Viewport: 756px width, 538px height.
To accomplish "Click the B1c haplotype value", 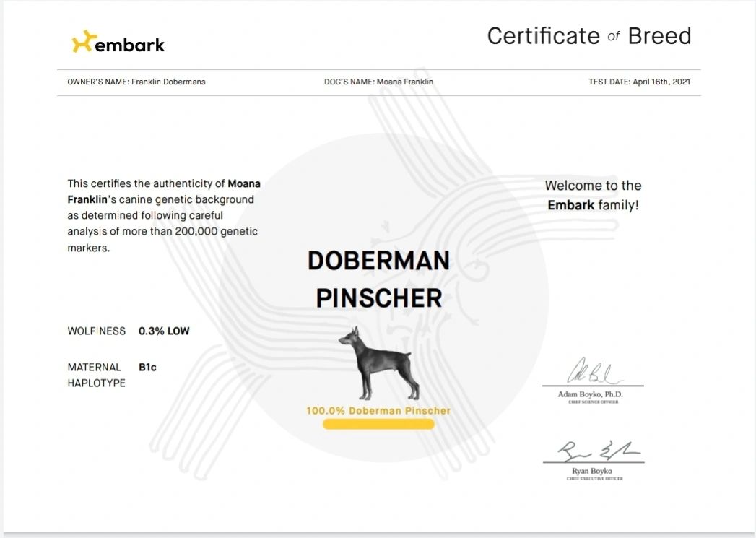I will point(147,368).
